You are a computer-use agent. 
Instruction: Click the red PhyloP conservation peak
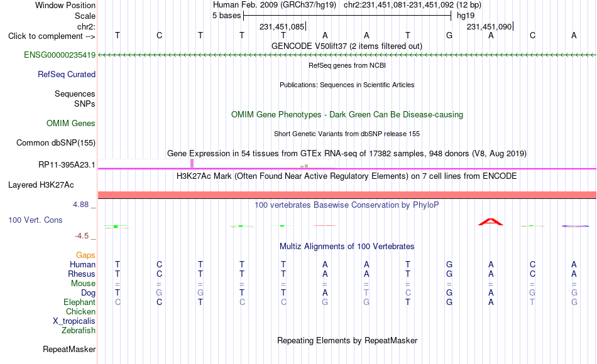491,222
